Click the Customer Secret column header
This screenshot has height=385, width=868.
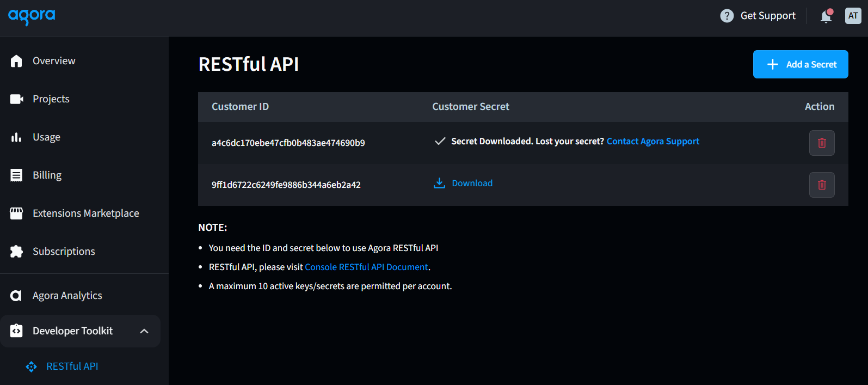471,107
